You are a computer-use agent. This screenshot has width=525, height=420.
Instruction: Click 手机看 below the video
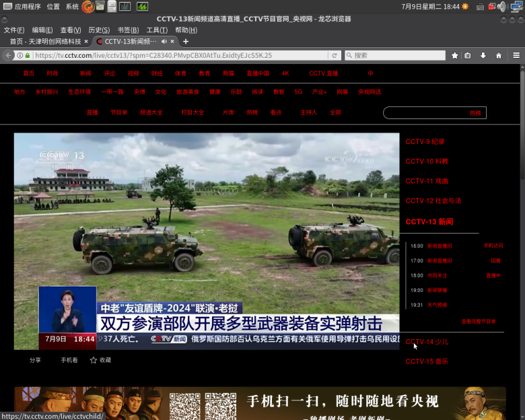(69, 360)
